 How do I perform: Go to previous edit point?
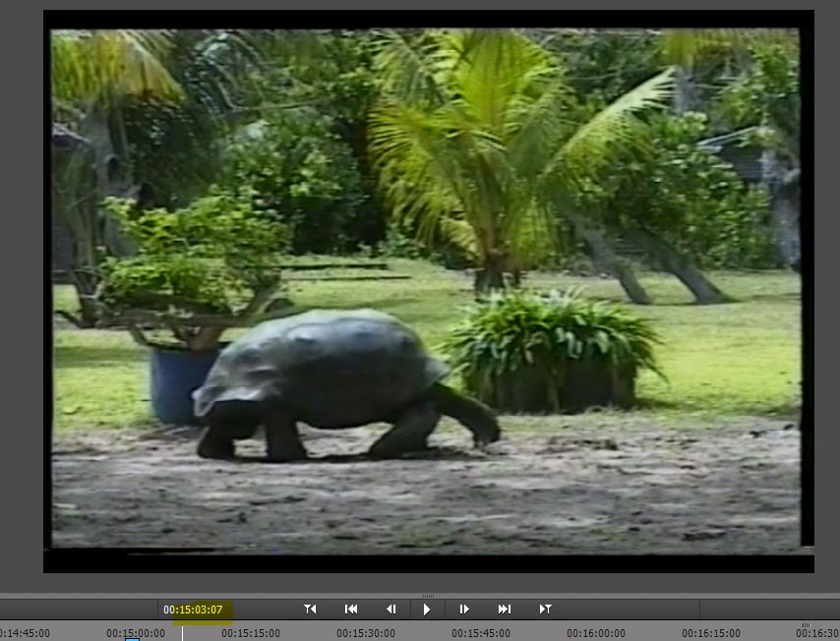(x=351, y=610)
